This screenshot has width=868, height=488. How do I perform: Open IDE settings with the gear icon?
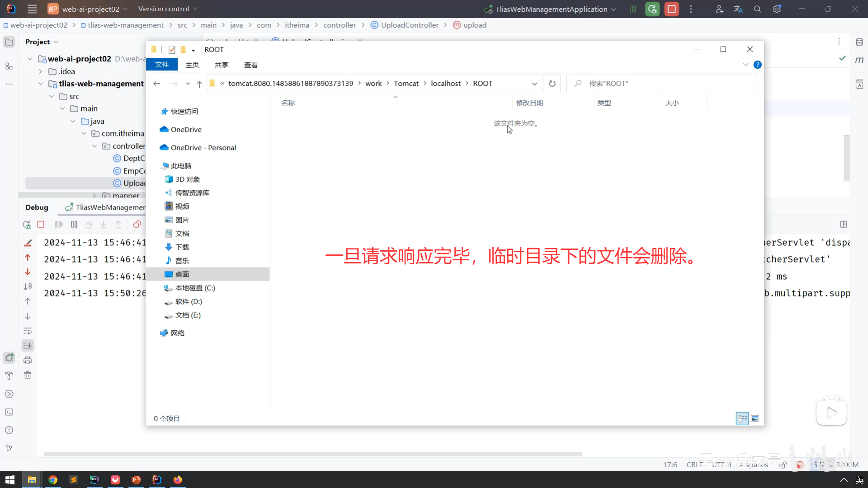click(777, 9)
